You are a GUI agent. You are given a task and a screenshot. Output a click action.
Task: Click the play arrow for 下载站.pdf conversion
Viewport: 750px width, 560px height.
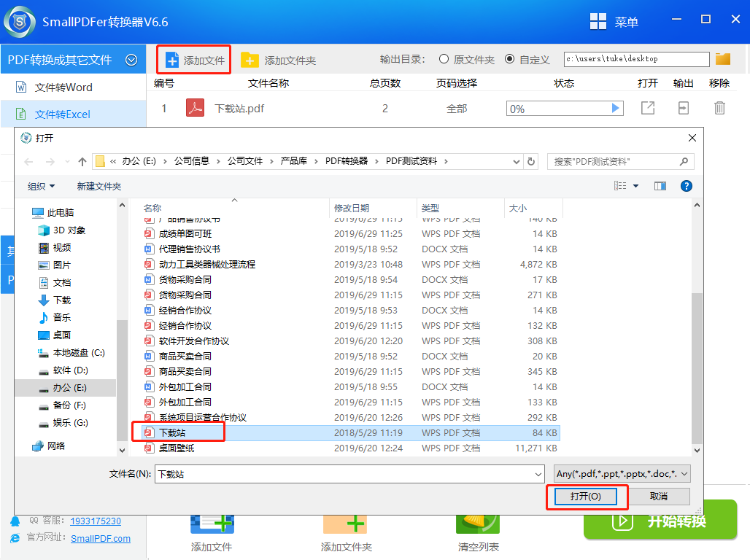(616, 108)
